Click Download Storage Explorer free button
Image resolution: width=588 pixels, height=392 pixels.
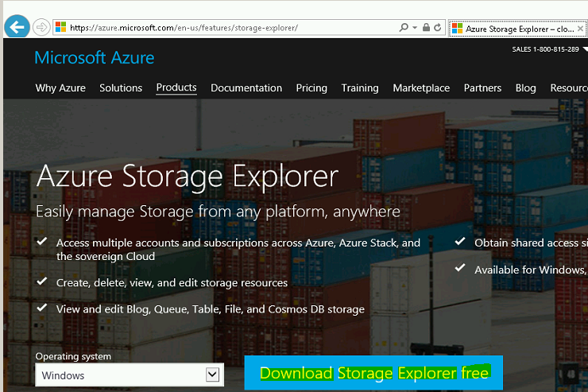point(373,373)
